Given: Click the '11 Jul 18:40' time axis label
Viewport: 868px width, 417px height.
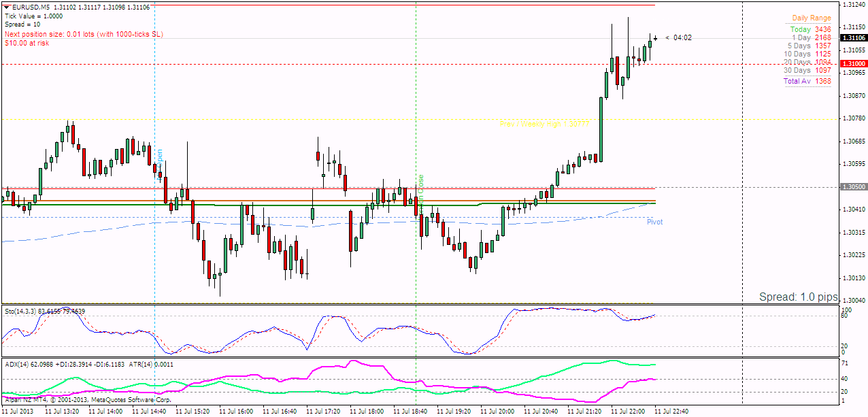Looking at the screenshot, I should 410,412.
